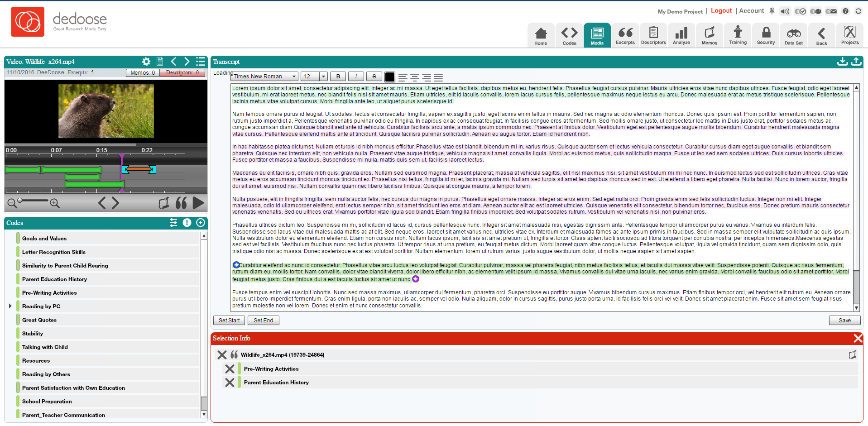This screenshot has width=868, height=426.
Task: Click the Descriptors: 0 button
Action: click(182, 73)
